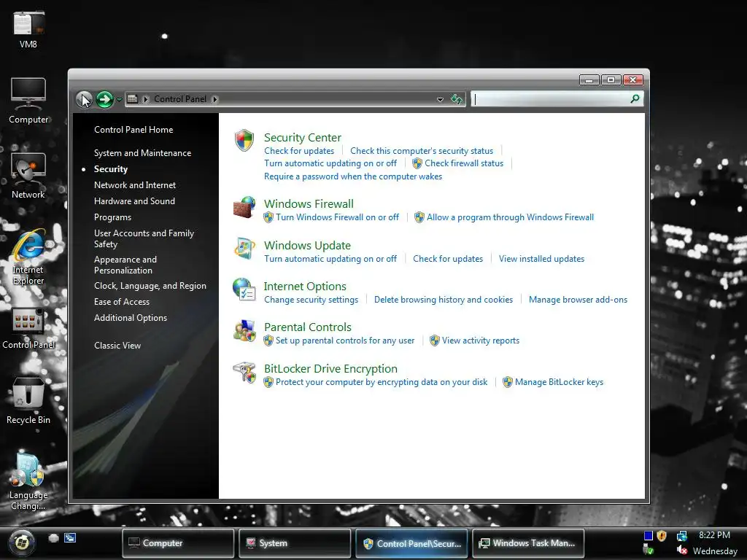Click Require a password when computer wakes
747x560 pixels.
pyautogui.click(x=353, y=176)
